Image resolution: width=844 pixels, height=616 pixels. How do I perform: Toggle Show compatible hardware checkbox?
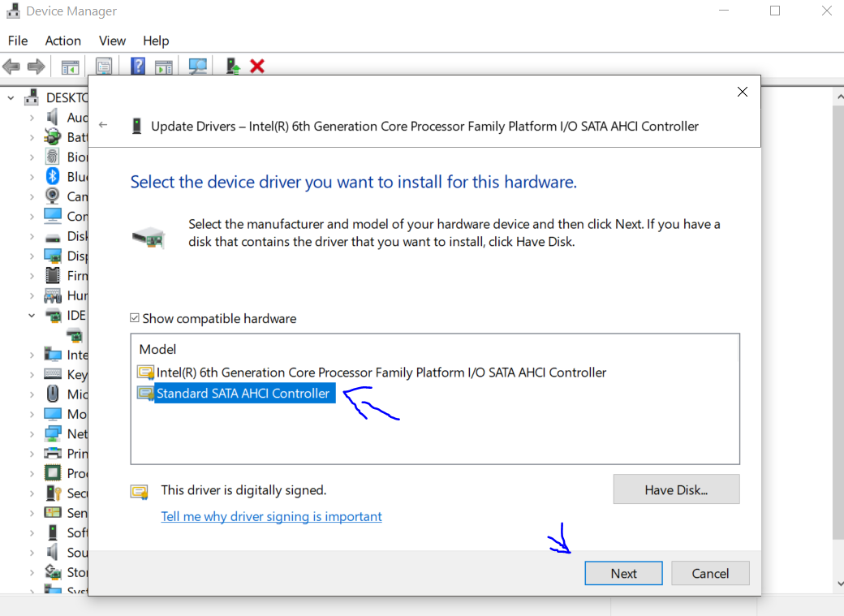[x=135, y=317]
